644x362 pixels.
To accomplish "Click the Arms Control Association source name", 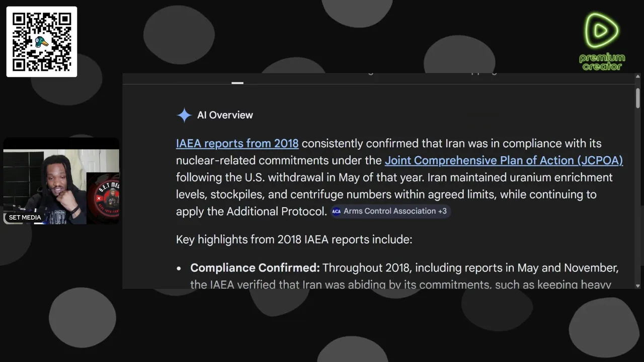I will [x=389, y=211].
